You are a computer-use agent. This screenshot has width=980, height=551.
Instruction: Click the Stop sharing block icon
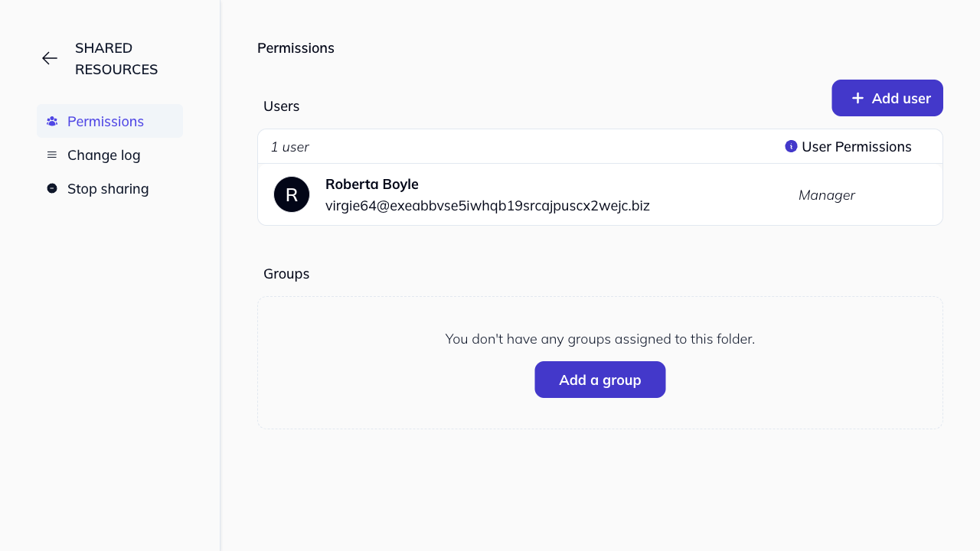[52, 188]
